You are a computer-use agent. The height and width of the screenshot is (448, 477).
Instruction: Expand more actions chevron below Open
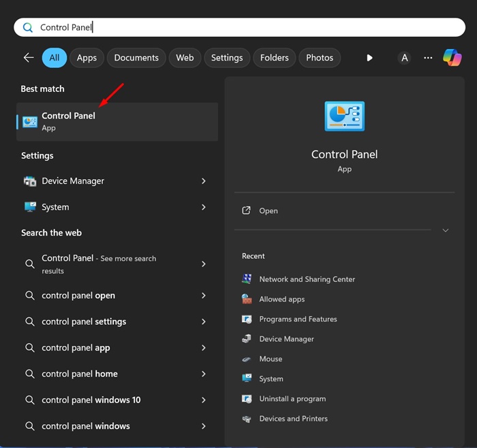(446, 231)
